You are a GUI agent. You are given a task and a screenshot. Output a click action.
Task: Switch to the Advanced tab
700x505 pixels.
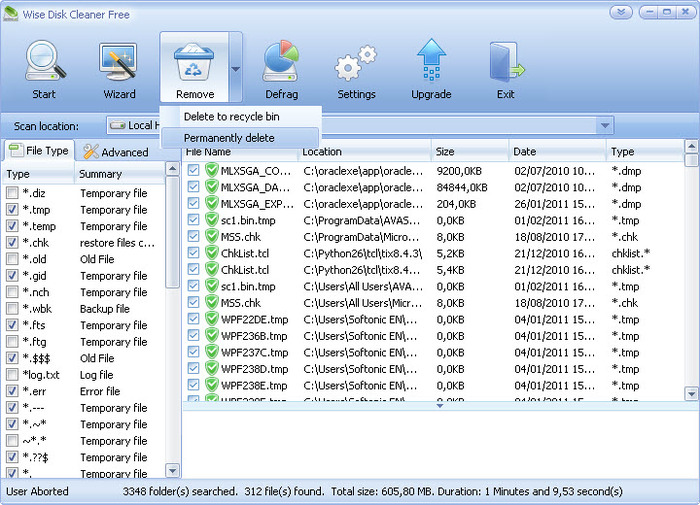[x=116, y=152]
